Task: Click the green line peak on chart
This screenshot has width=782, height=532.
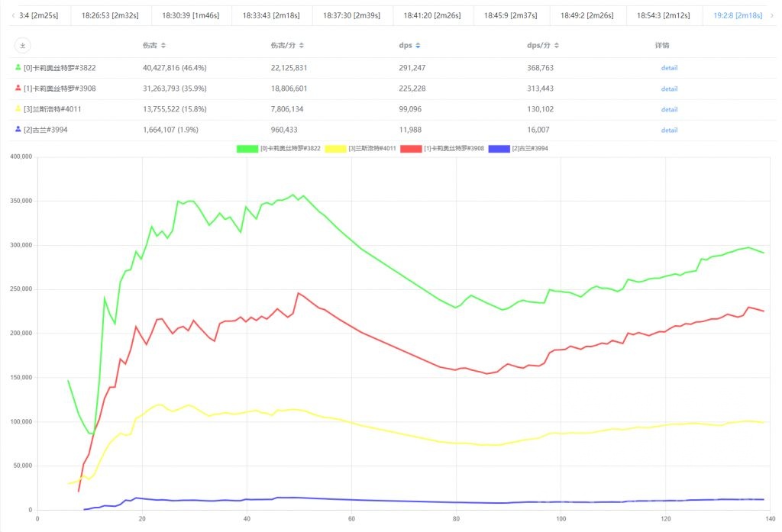Action: (x=293, y=195)
